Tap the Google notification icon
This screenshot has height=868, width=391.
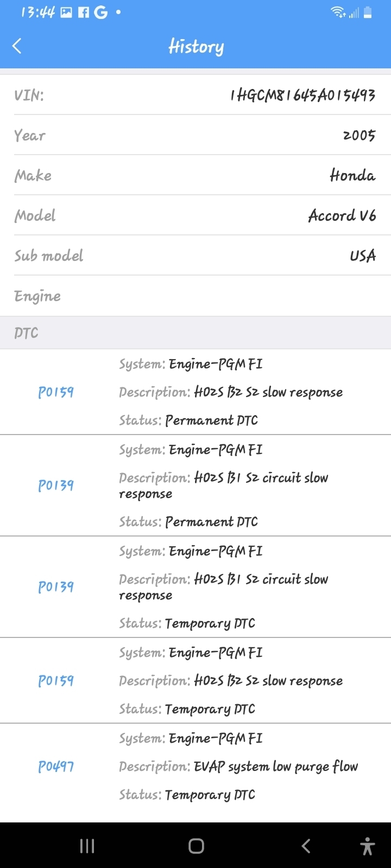point(100,12)
